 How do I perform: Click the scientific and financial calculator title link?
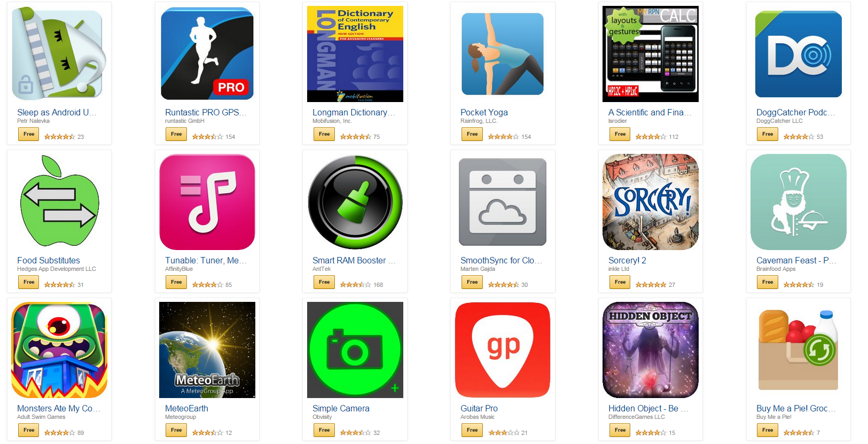click(x=650, y=112)
